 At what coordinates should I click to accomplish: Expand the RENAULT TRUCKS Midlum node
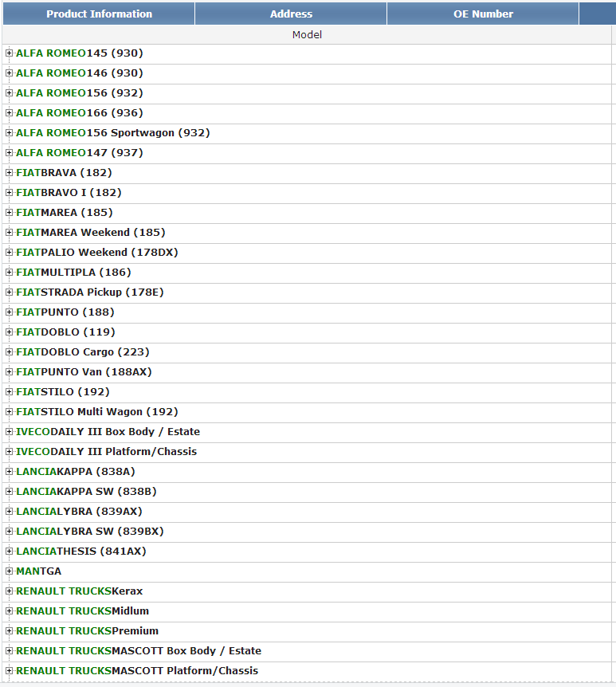[x=9, y=611]
